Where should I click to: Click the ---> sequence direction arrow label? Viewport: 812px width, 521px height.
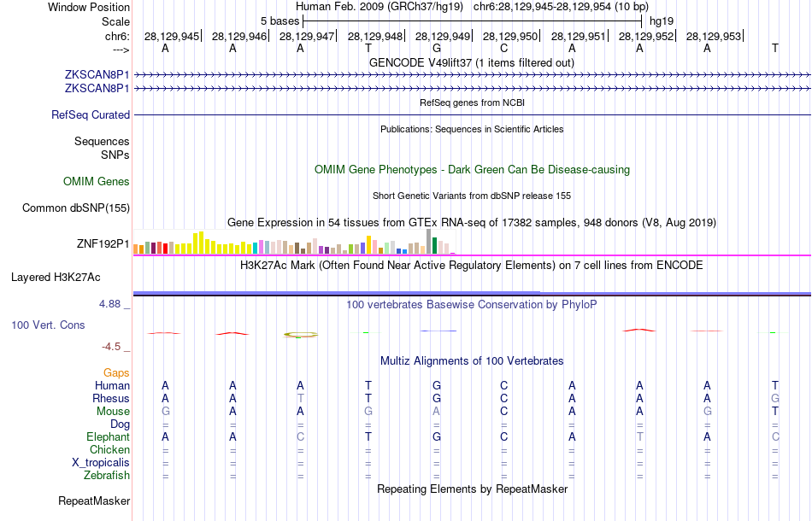point(121,50)
